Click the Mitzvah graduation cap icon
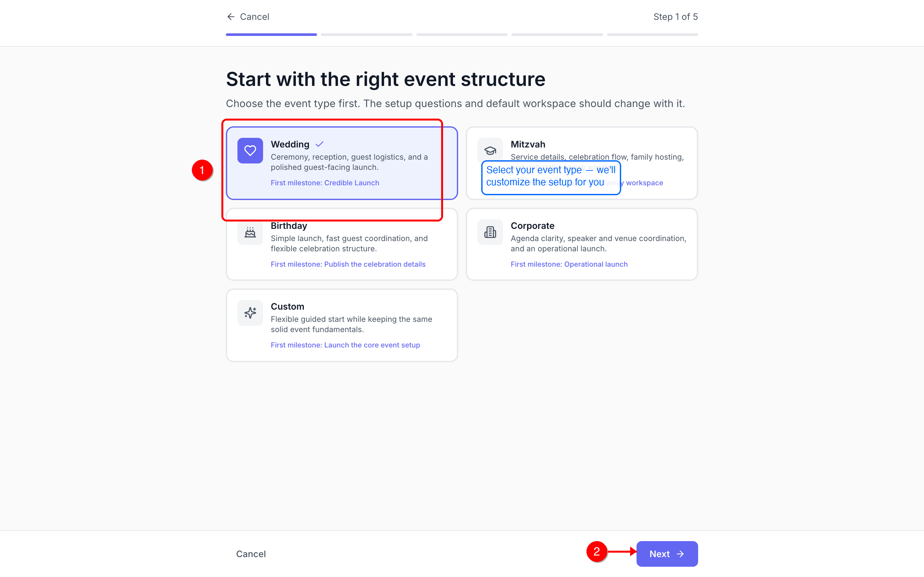This screenshot has width=924, height=577. [x=490, y=150]
